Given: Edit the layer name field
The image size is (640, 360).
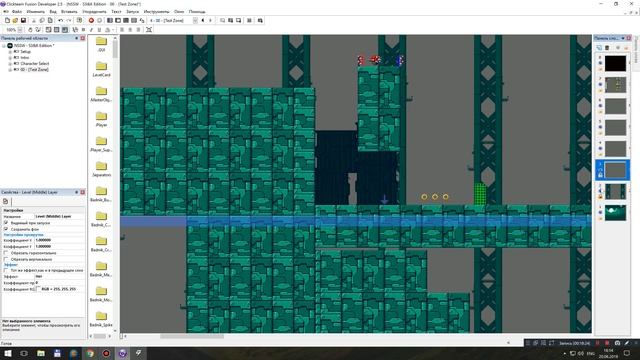Looking at the screenshot, I should (59, 216).
